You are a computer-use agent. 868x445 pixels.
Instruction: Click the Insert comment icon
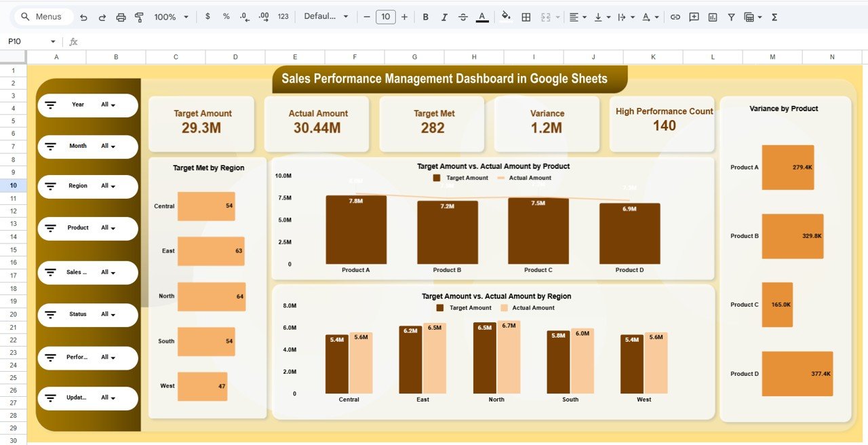tap(693, 17)
